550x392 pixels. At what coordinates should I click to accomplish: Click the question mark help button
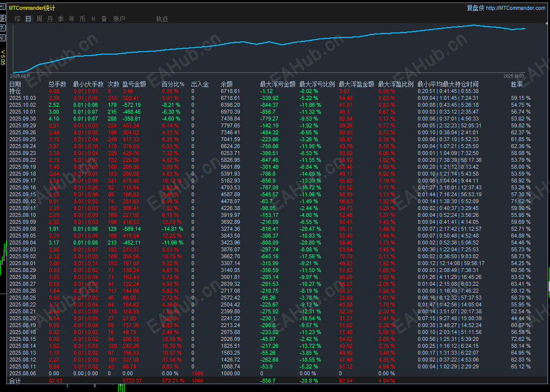(2, 28)
